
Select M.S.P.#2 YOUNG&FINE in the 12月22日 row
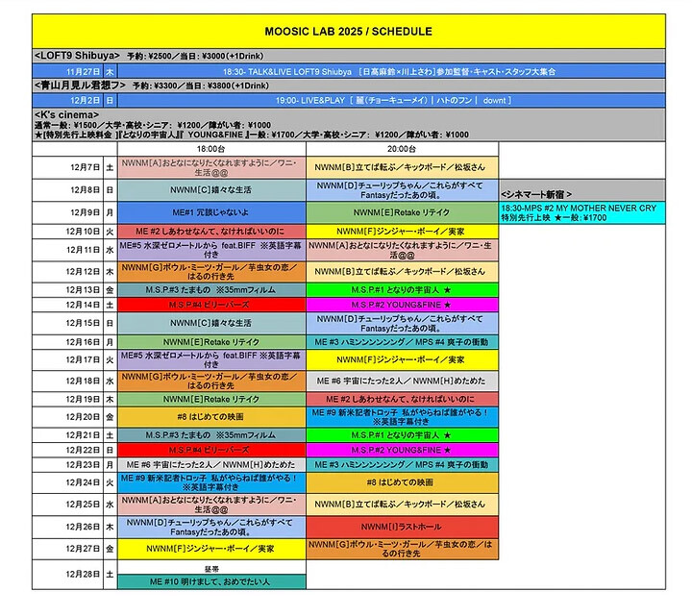[x=402, y=450]
